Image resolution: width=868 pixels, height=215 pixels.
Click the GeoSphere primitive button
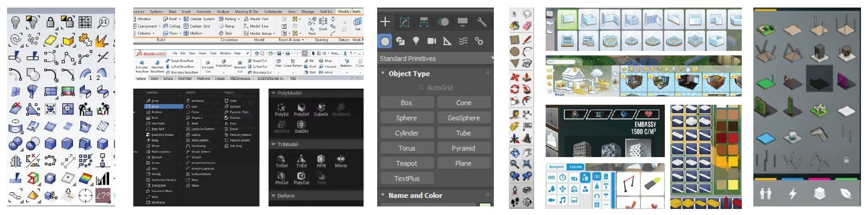coord(464,118)
